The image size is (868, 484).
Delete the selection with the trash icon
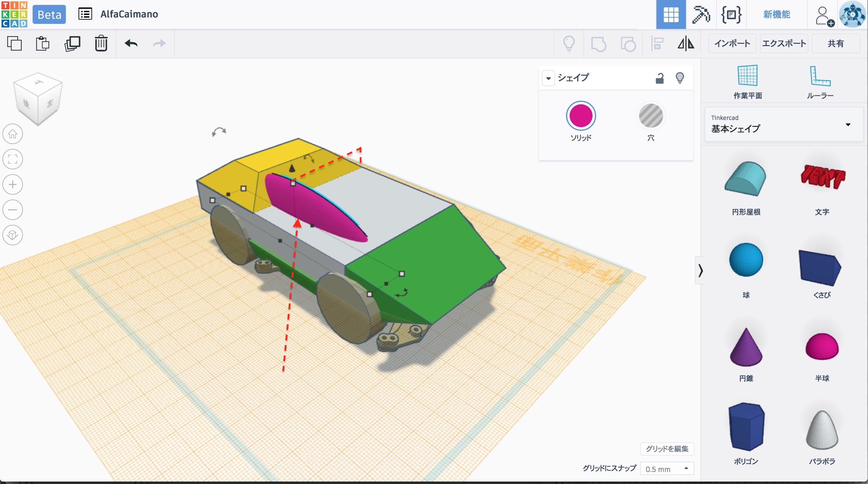[x=101, y=43]
